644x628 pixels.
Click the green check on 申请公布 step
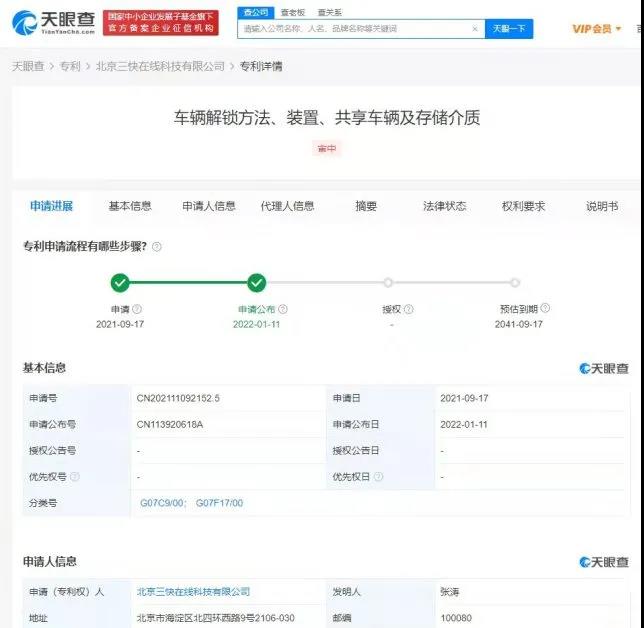[257, 283]
